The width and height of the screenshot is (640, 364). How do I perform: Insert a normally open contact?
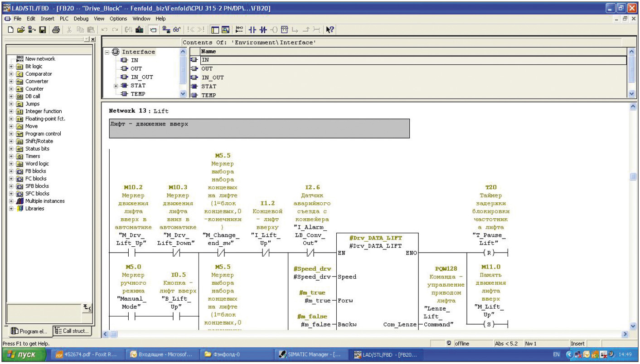click(252, 30)
